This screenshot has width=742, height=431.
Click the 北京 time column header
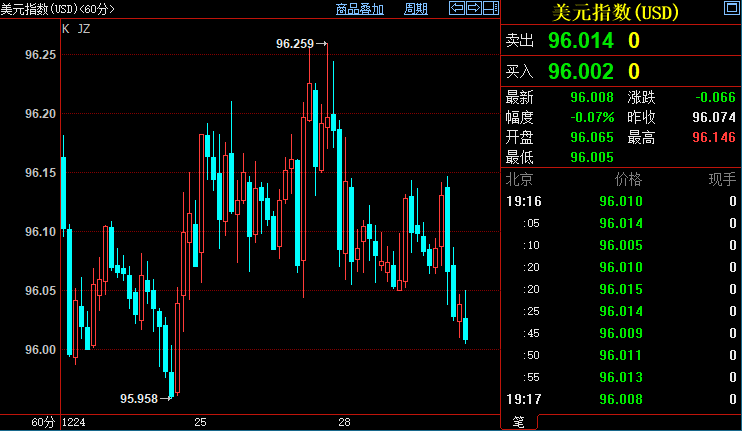[519, 180]
